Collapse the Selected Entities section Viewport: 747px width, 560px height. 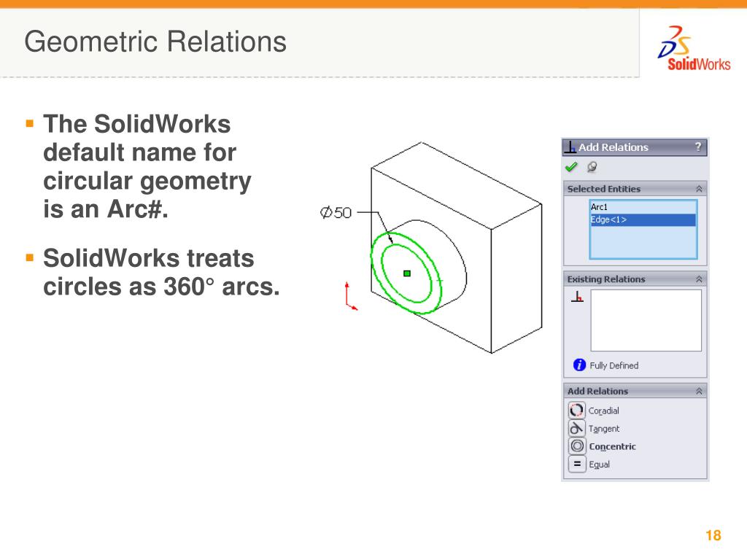point(699,189)
